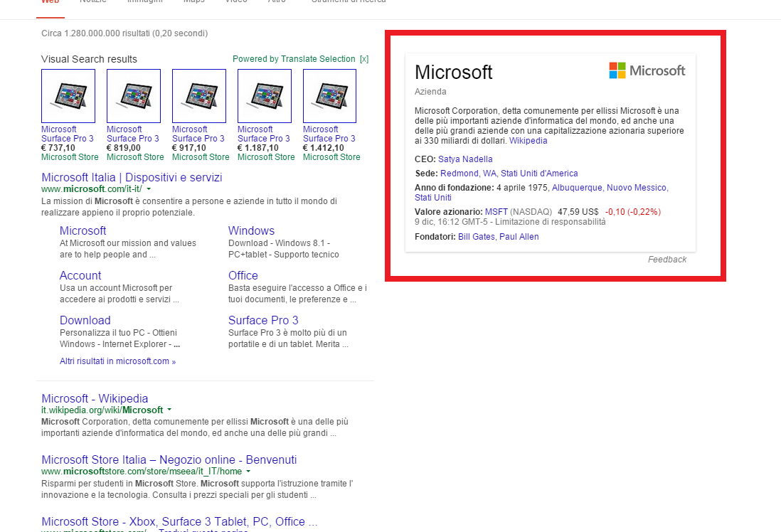Click stock price value 47,59 US$
Screen dimensions: 781x532
[x=578, y=212]
